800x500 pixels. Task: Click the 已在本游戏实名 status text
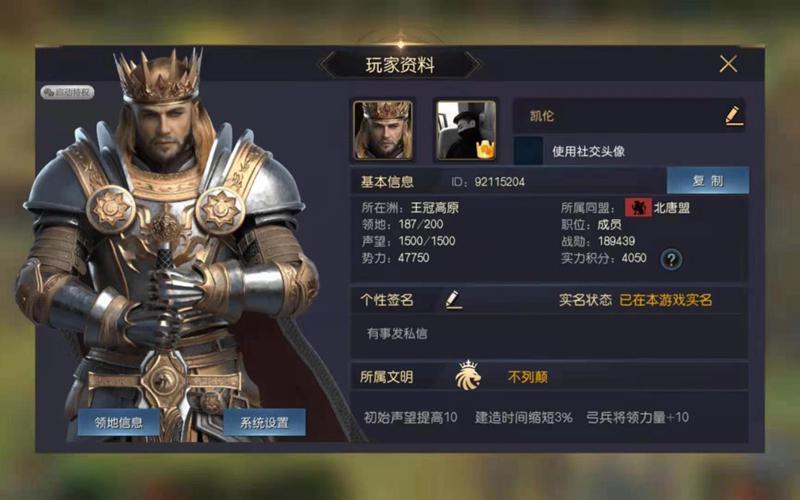coord(665,300)
